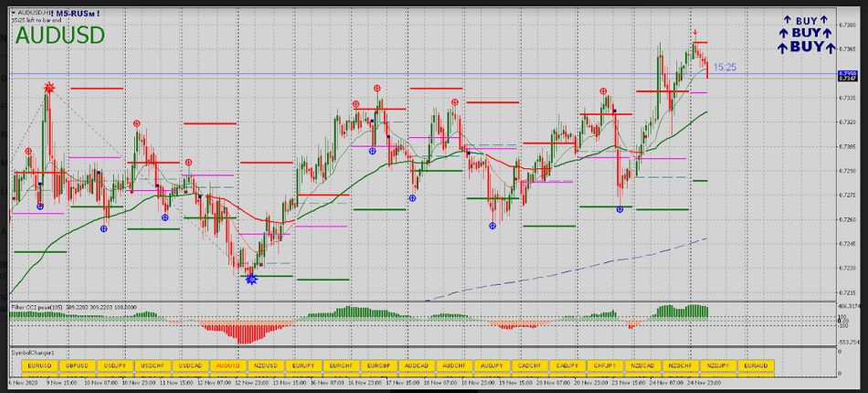Click the red down arrow at chart peak
This screenshot has height=393, width=868.
(x=694, y=33)
